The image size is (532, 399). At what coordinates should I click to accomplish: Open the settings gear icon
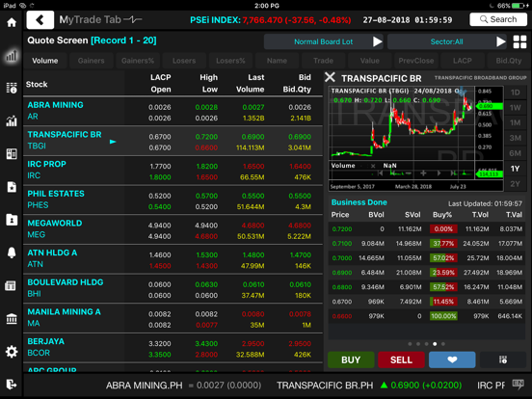pyautogui.click(x=12, y=352)
